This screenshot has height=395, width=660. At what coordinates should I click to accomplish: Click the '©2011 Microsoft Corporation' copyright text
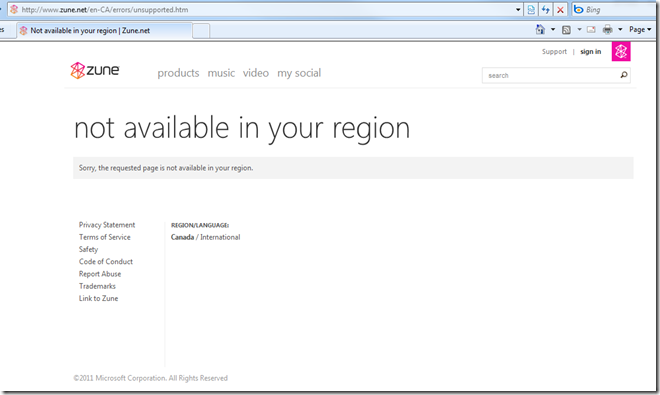151,378
